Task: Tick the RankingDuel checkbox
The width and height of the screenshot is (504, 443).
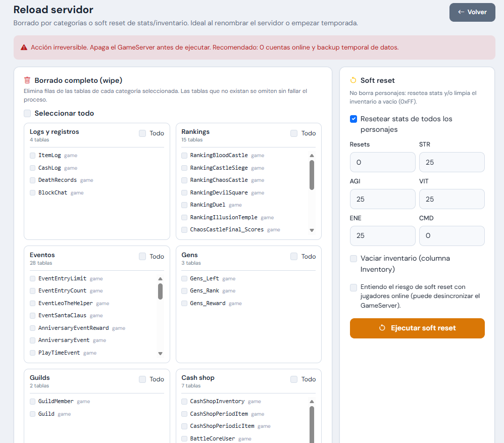Action: click(184, 205)
